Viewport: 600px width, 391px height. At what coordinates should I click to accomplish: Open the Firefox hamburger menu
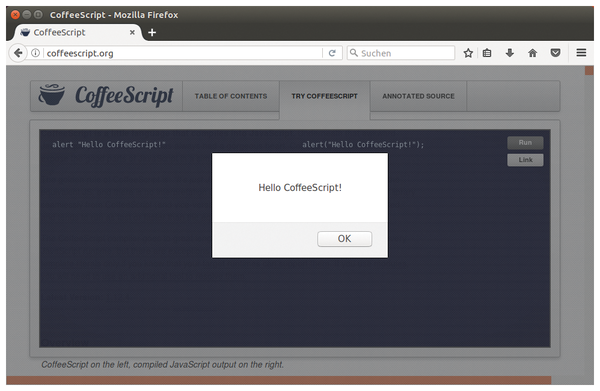[581, 53]
